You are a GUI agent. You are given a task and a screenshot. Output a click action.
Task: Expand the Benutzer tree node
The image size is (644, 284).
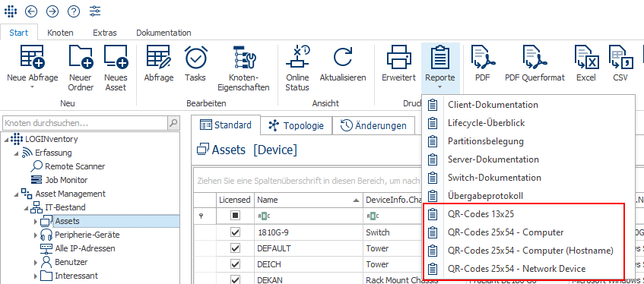point(36,262)
